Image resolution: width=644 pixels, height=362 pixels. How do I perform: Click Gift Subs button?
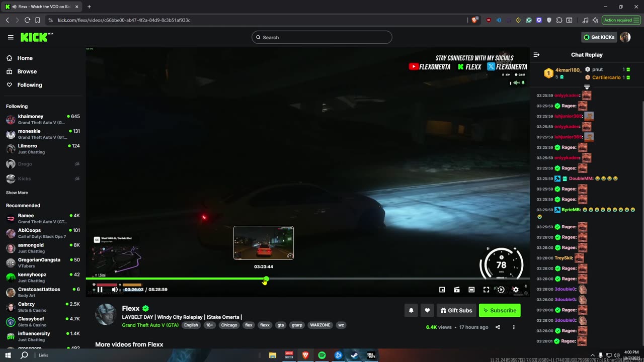coord(456,310)
